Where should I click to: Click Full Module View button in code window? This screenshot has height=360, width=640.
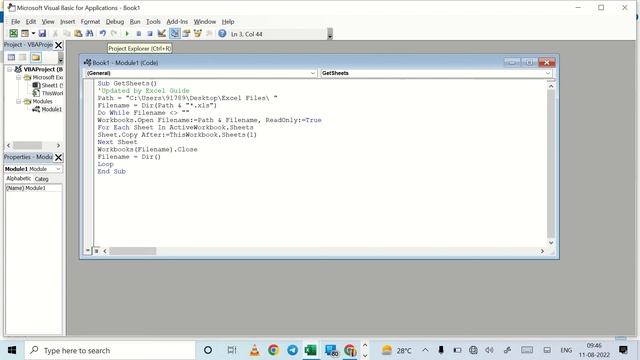click(96, 251)
